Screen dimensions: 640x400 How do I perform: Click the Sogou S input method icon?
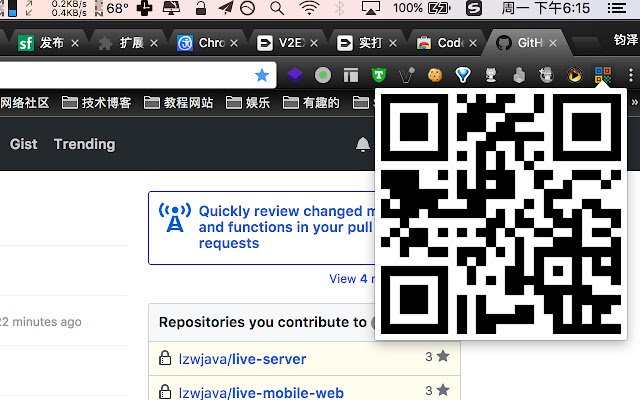click(x=474, y=8)
